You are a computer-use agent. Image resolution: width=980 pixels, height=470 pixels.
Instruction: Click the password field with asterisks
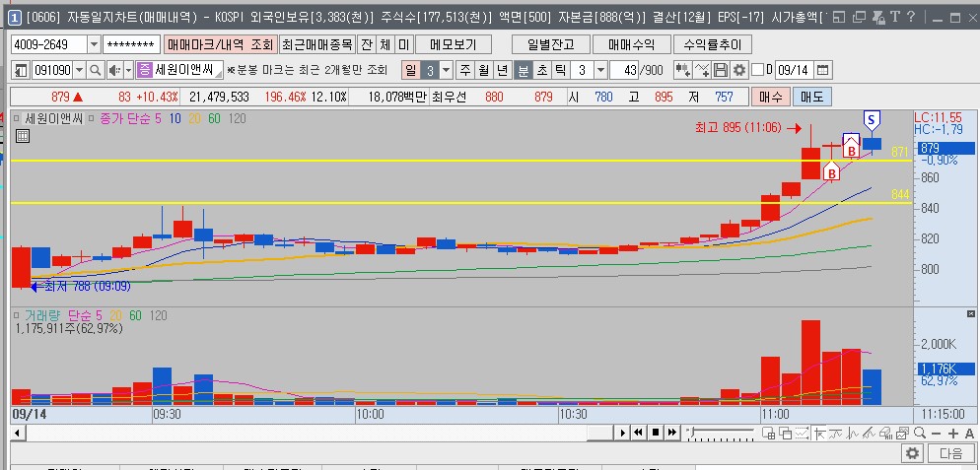pos(132,44)
